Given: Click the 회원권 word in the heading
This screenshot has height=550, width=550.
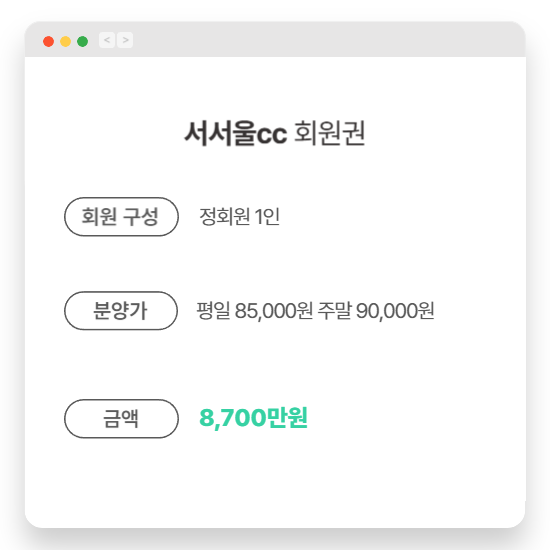Looking at the screenshot, I should click(330, 133).
